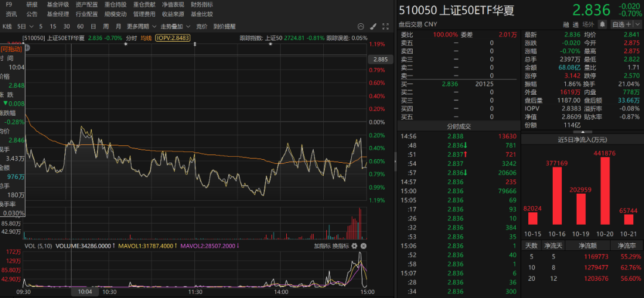
Task: Add to watchlist with 自选+ button
Action: click(x=622, y=24)
